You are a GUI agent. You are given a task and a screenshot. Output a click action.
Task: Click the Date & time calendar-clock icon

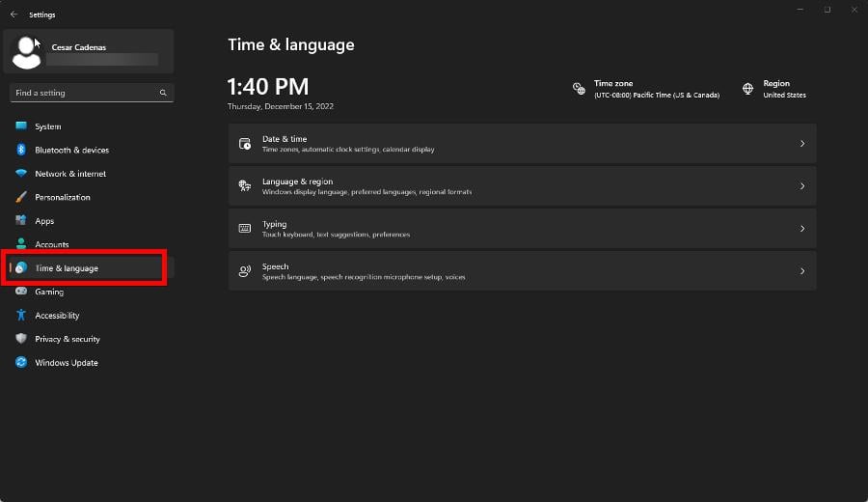245,144
